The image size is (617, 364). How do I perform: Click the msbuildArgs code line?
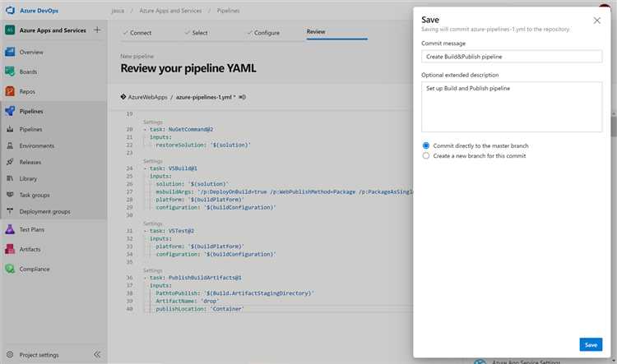(284, 191)
